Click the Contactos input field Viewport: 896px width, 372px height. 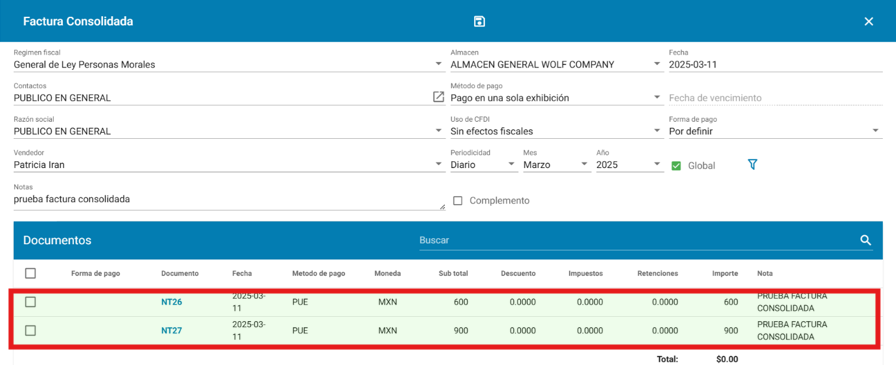coord(222,98)
